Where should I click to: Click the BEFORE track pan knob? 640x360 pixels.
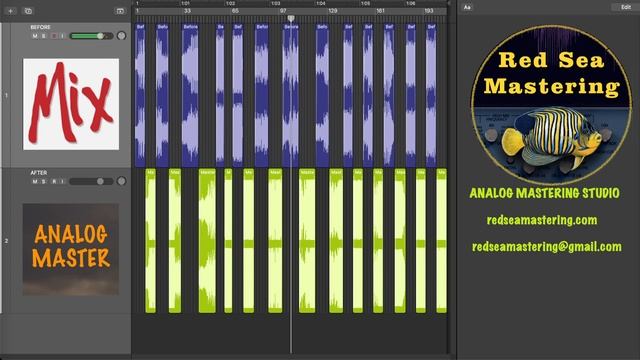(x=121, y=36)
